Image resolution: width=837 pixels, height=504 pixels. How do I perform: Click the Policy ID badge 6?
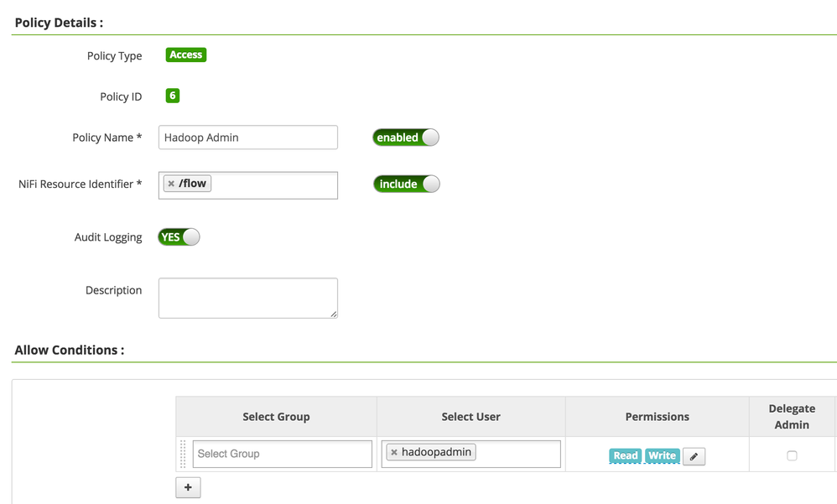coord(173,96)
